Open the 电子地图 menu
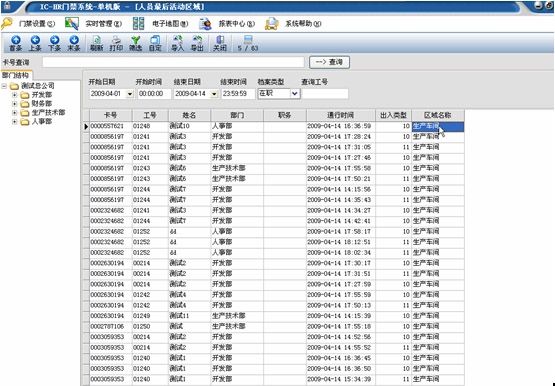Screen dimensions: 555x386 [x=170, y=24]
